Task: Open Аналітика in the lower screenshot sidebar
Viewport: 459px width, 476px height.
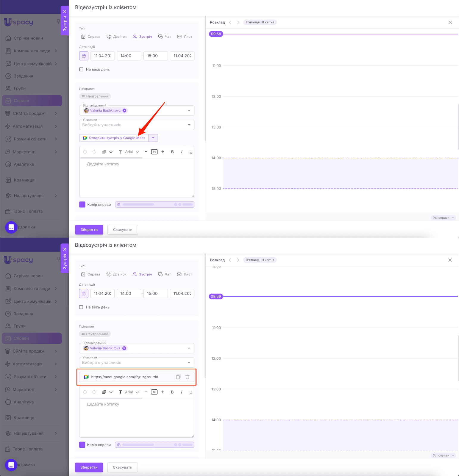Action: 24,402
